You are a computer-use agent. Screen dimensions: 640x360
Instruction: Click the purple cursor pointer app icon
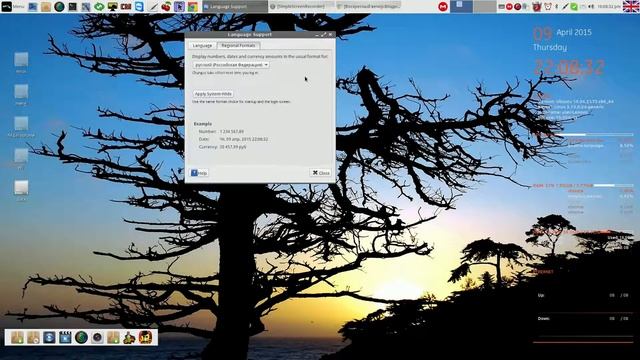pos(179,7)
